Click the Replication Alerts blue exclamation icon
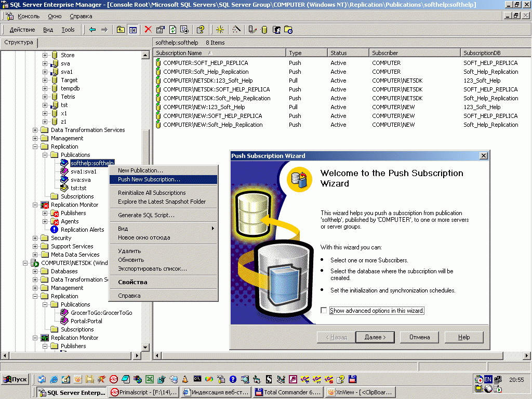The width and height of the screenshot is (532, 399). [54, 230]
